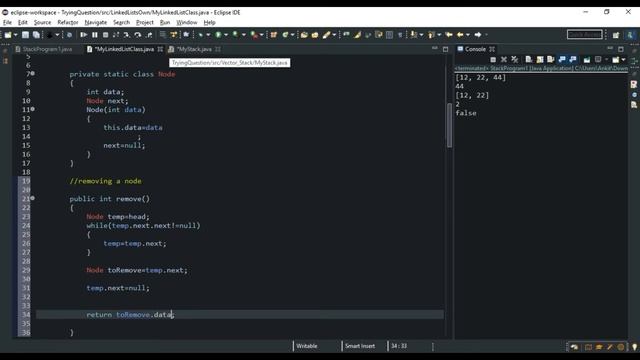Screen dimensions: 640x360
Task: Click the Forward navigation arrow
Action: click(x=478, y=35)
